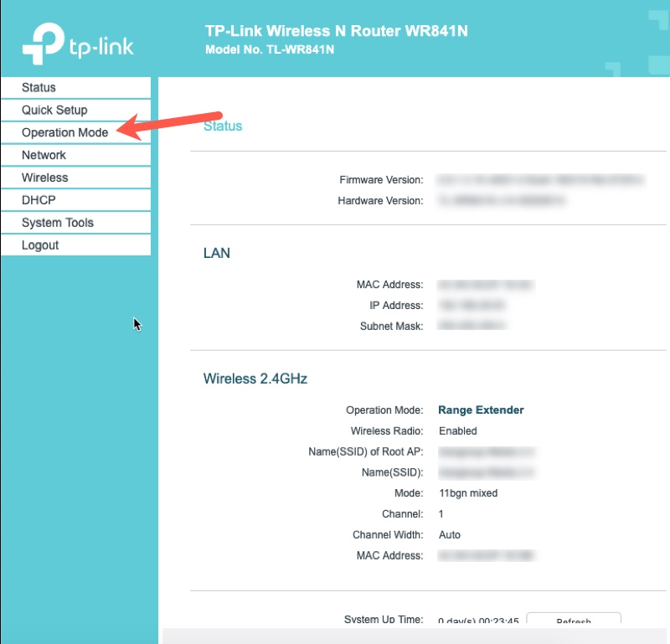Open the Status menu item
670x644 pixels.
pyautogui.click(x=76, y=88)
